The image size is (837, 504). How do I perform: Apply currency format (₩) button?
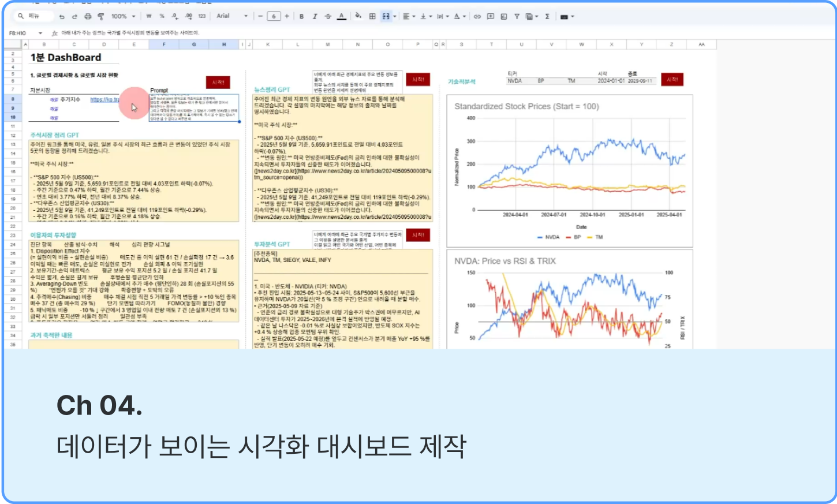click(x=149, y=16)
